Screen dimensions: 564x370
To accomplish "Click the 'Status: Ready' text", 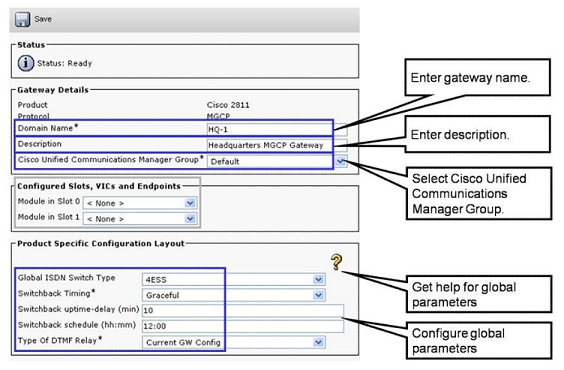I will coord(64,63).
